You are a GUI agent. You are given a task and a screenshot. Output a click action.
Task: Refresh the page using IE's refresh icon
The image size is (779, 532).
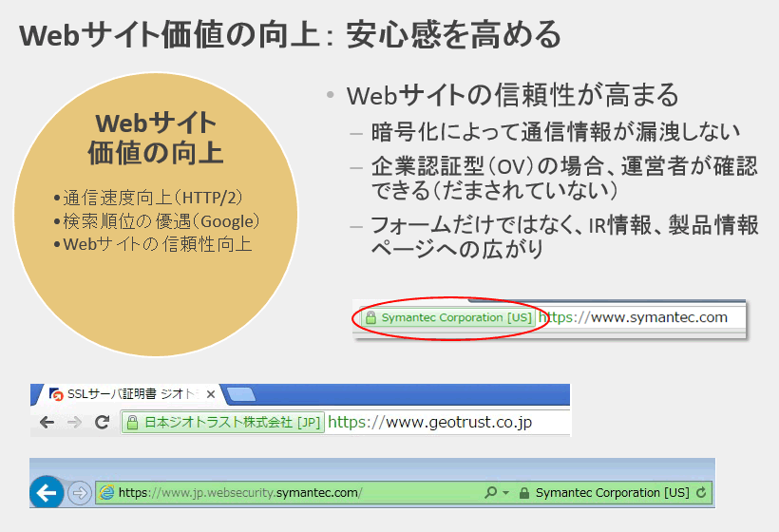701,492
